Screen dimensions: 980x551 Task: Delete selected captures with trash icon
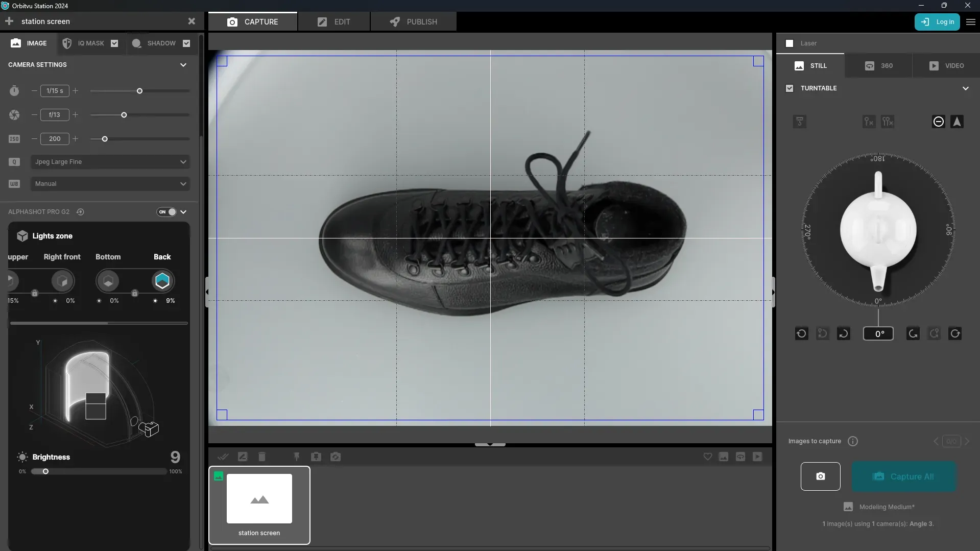(x=262, y=457)
